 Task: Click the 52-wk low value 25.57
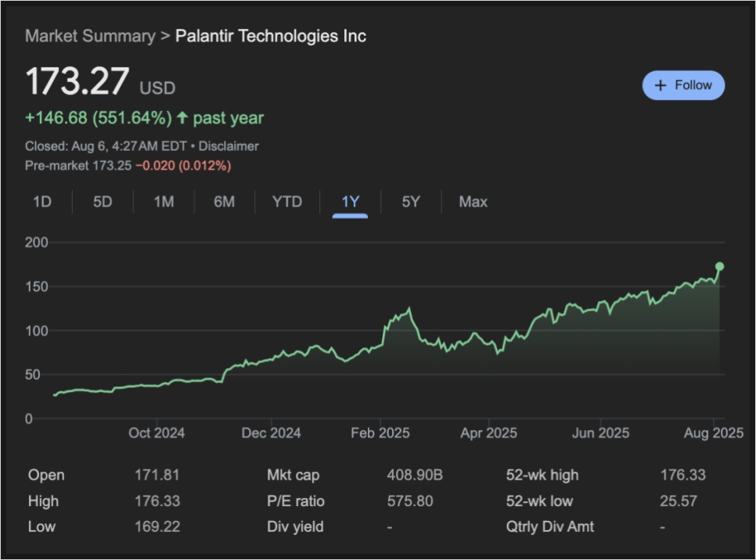click(679, 501)
